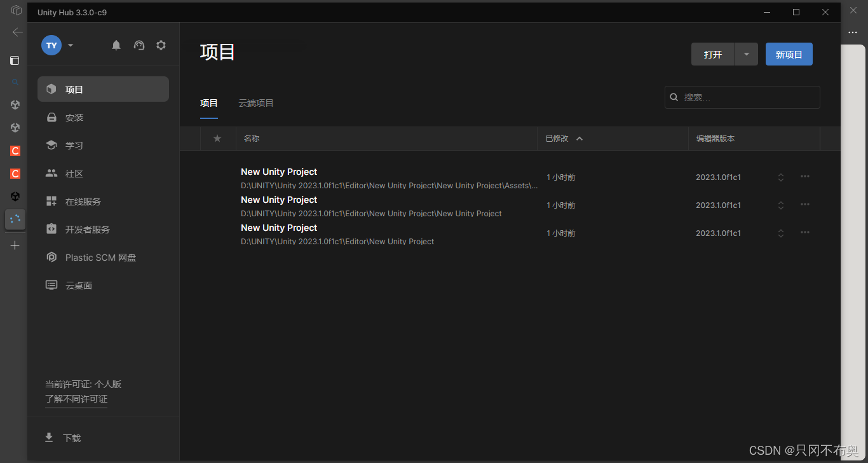Click the search icon in browser strip
This screenshot has height=463, width=868.
click(x=15, y=82)
